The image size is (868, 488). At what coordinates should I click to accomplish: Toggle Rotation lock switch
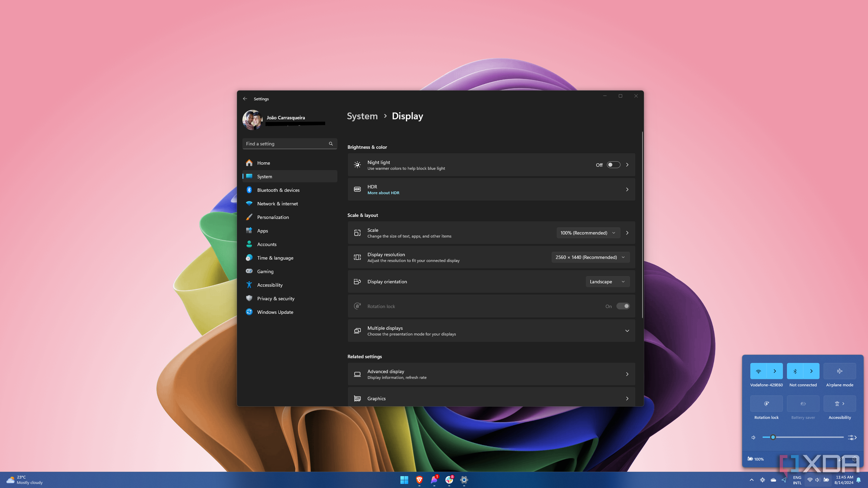point(623,306)
